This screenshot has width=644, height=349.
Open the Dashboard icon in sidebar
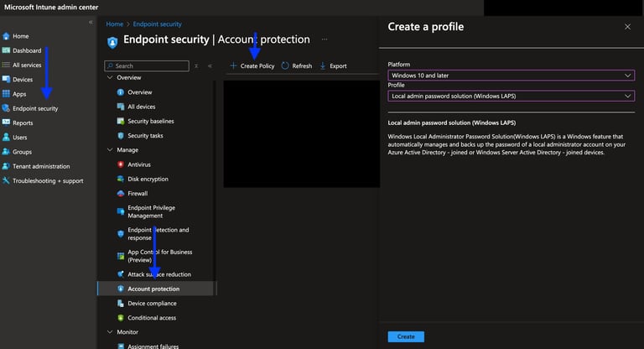[6, 50]
